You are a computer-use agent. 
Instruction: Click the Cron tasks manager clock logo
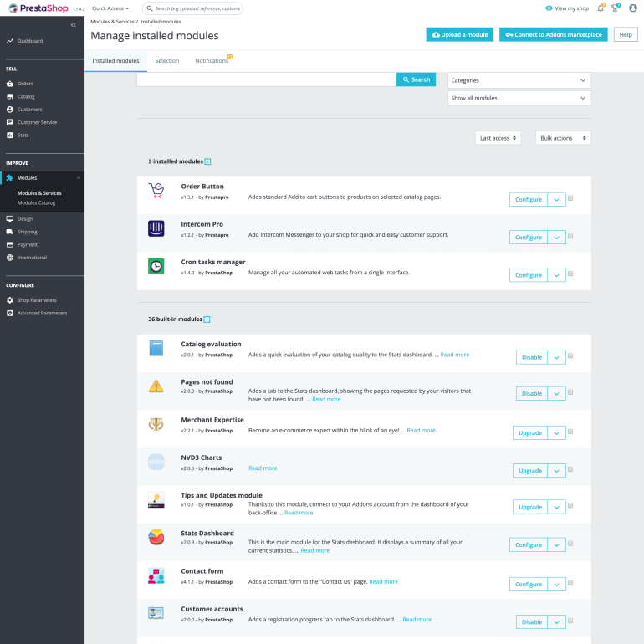pos(156,266)
